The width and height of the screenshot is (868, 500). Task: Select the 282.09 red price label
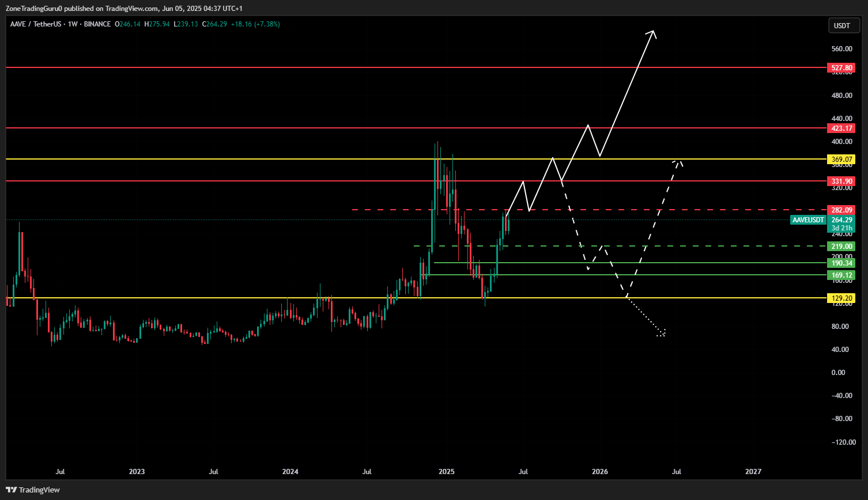841,210
